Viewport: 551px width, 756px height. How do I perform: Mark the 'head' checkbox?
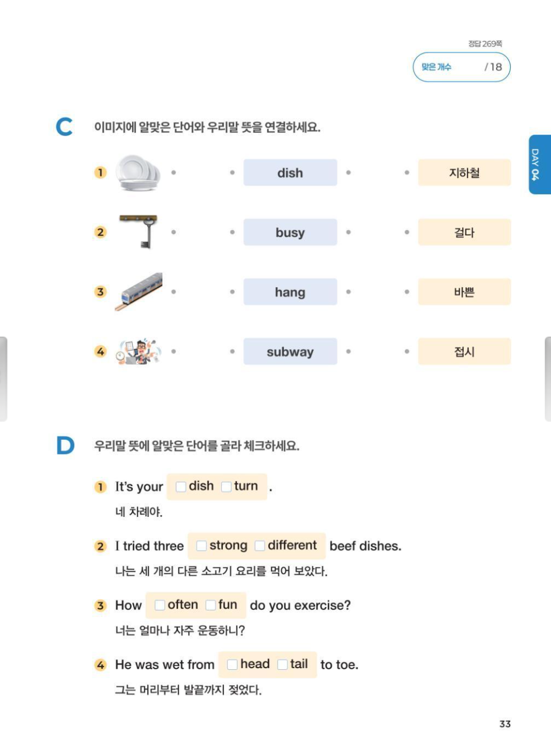(x=232, y=665)
